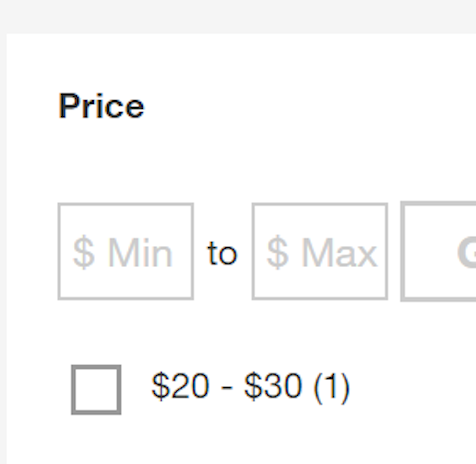The image size is (476, 464).
Task: Click the word "Price" above the Min field
Action: click(101, 106)
